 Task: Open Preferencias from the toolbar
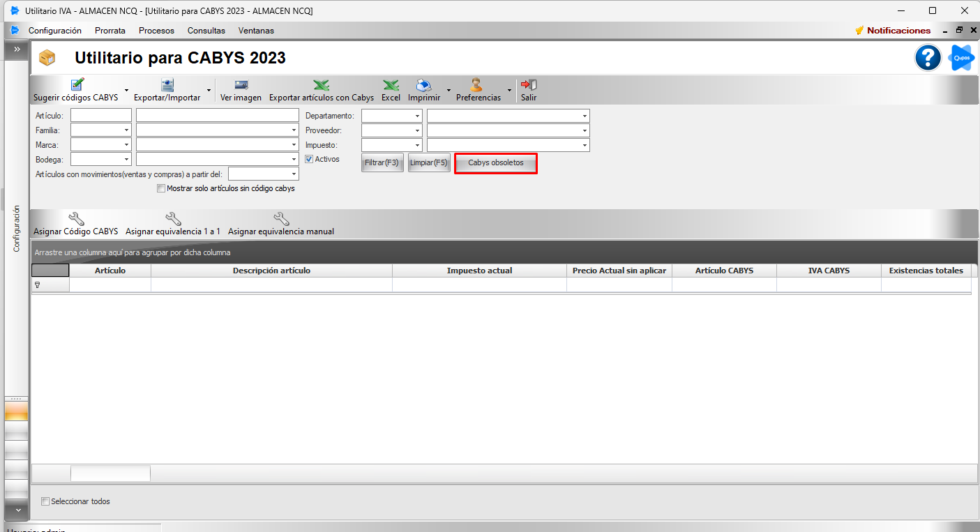478,85
